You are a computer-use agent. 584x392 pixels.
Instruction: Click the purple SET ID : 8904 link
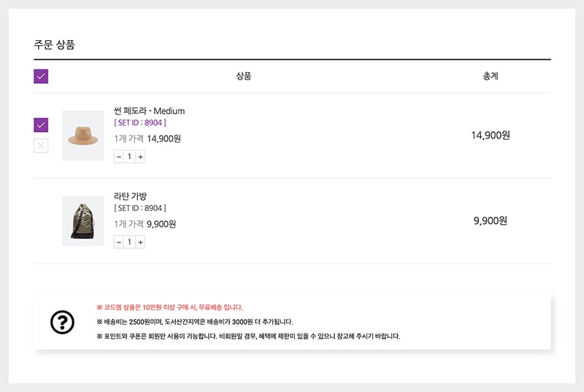(140, 123)
